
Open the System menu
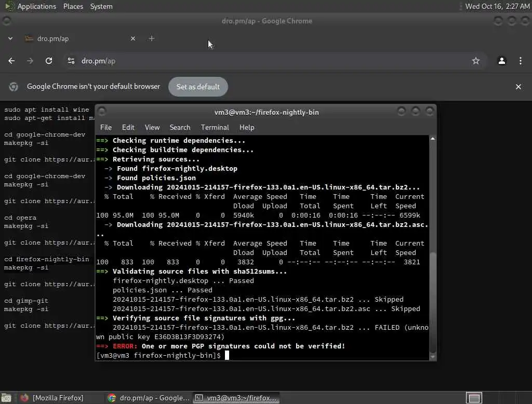[101, 6]
